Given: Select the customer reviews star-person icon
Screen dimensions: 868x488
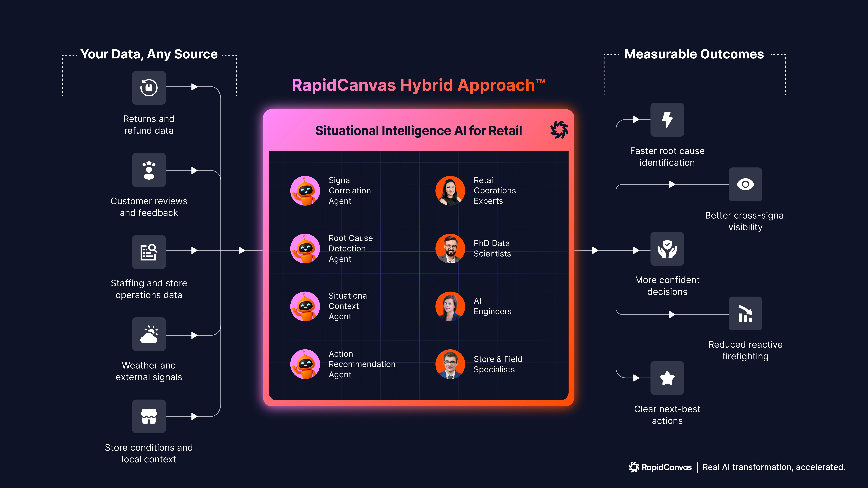Looking at the screenshot, I should [x=149, y=170].
